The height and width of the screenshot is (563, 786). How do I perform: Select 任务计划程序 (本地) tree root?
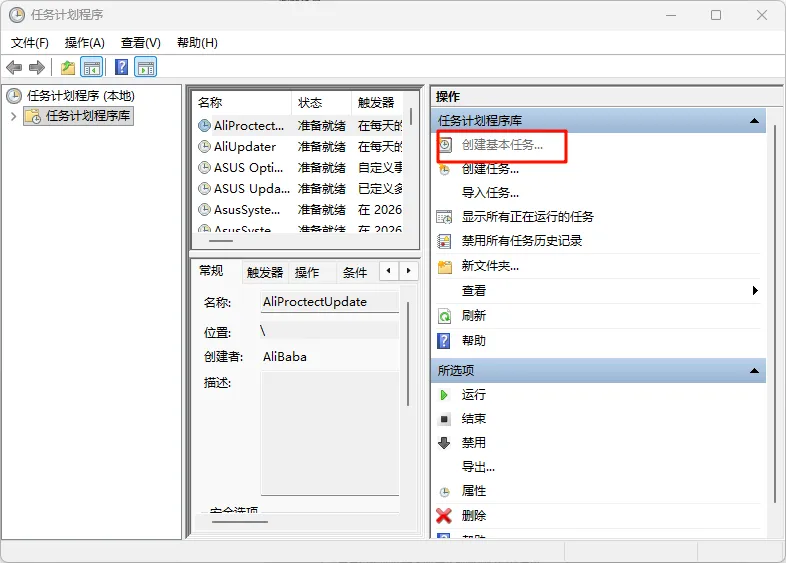[81, 96]
